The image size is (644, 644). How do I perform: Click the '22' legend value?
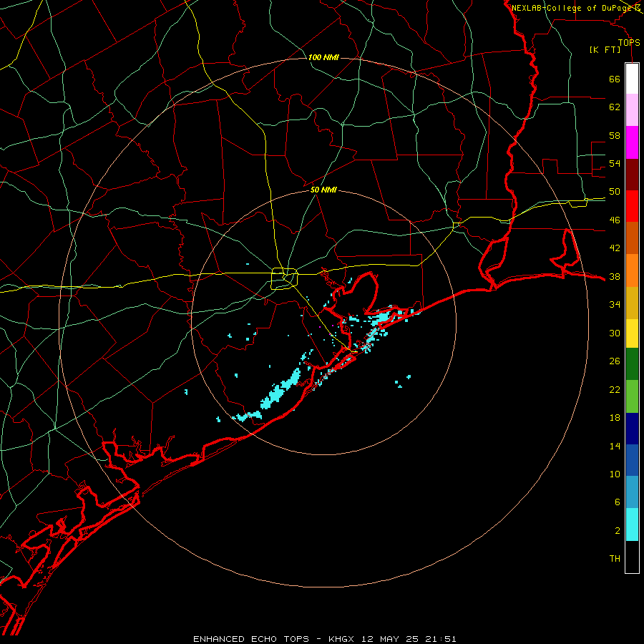[x=615, y=389]
